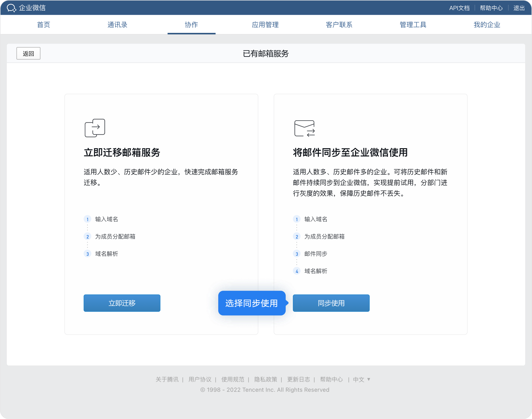This screenshot has height=419, width=532.
Task: Open the 应用管理 tab
Action: pyautogui.click(x=265, y=25)
